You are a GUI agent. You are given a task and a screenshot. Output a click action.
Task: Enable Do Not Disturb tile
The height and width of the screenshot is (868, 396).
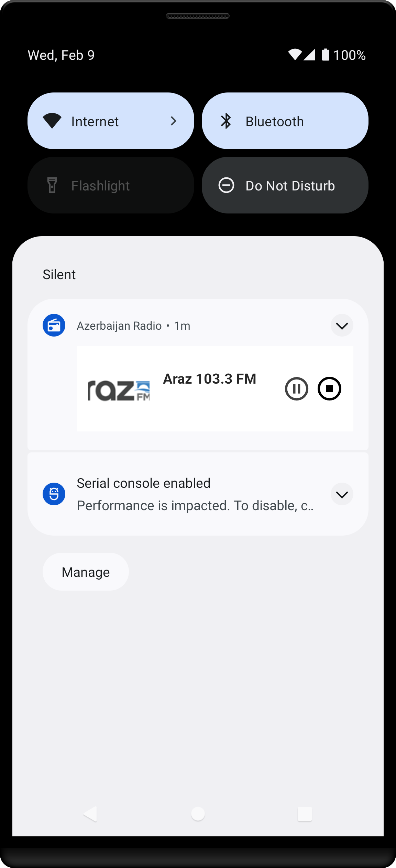[285, 185]
